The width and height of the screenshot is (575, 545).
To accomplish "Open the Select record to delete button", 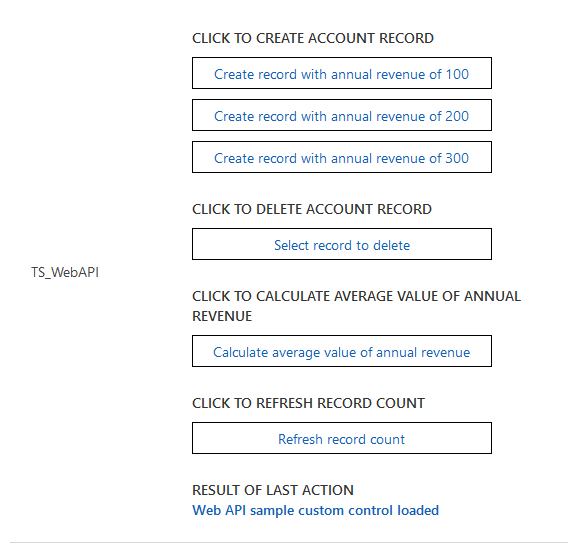I will pos(342,244).
